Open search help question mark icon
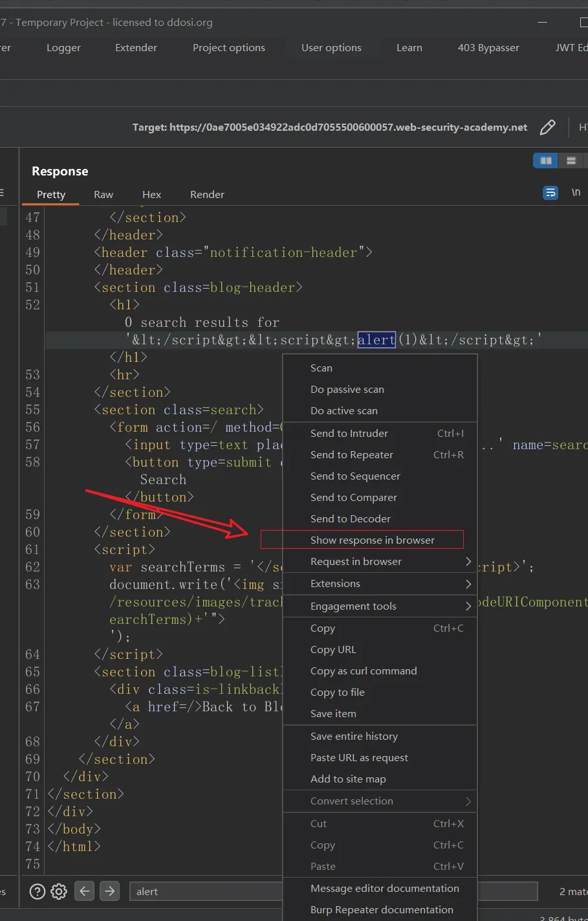 [38, 892]
